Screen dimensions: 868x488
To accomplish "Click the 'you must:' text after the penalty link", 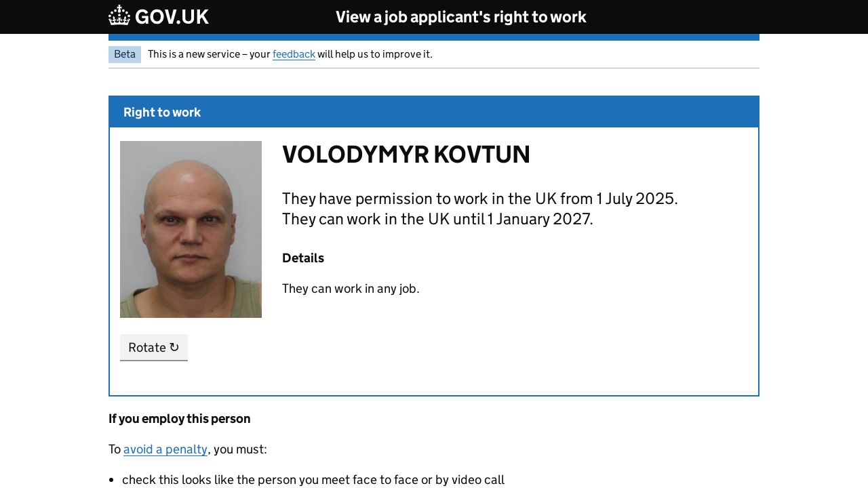I will click(240, 449).
